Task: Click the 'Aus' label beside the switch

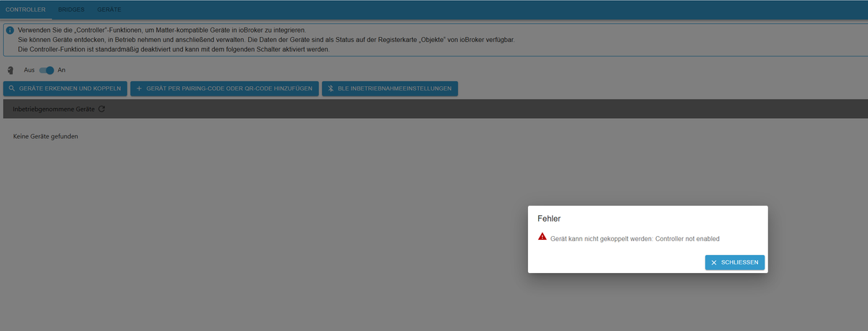Action: point(30,70)
